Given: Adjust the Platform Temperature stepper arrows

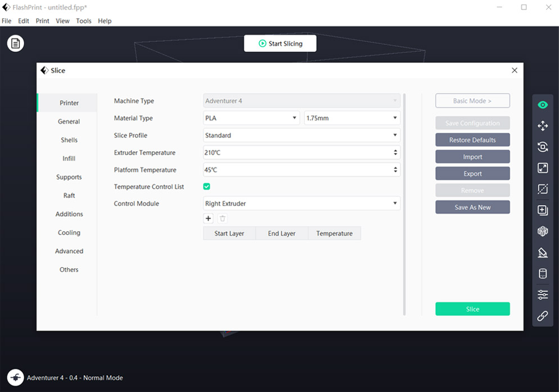Looking at the screenshot, I should pyautogui.click(x=395, y=170).
